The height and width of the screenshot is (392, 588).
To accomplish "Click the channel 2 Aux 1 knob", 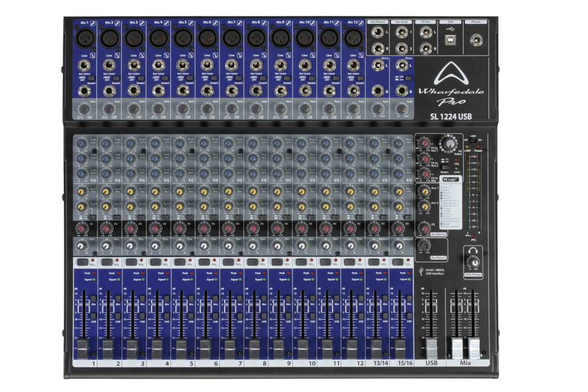I will pyautogui.click(x=106, y=191).
